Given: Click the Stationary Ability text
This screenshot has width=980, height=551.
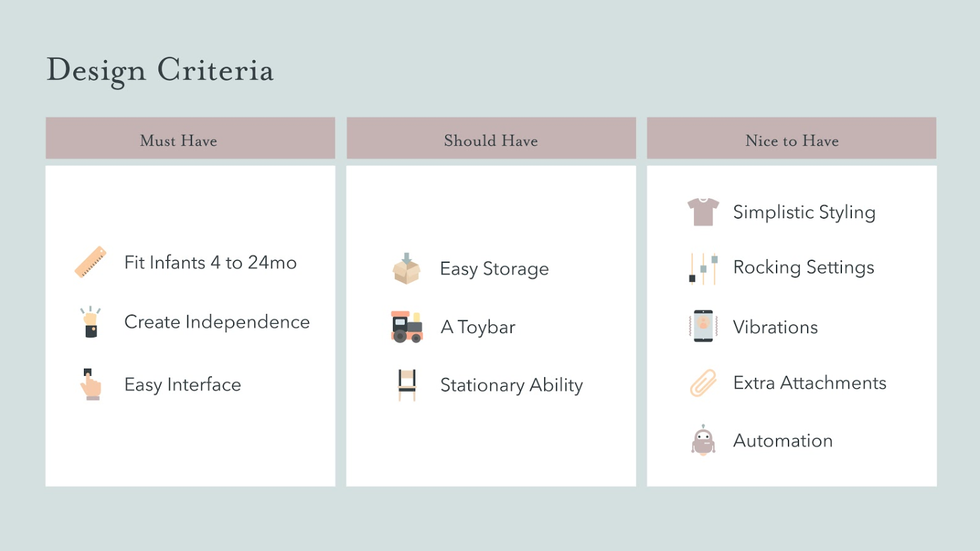Looking at the screenshot, I should (512, 385).
